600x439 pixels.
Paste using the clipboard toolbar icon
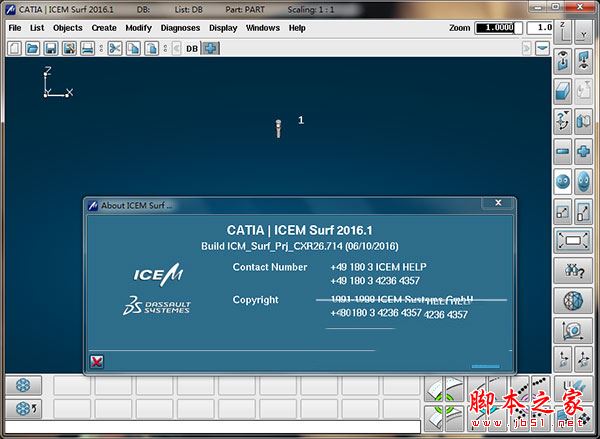click(152, 49)
